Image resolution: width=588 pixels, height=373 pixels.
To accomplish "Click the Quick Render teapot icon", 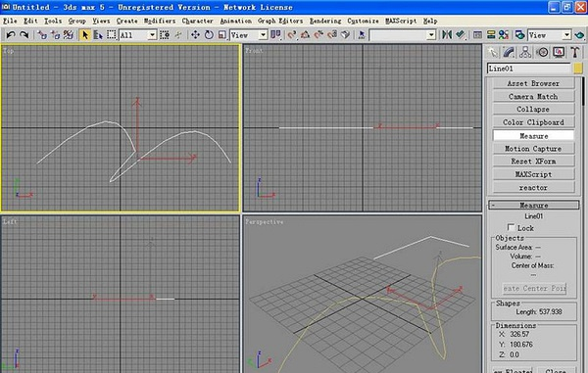I will point(579,35).
